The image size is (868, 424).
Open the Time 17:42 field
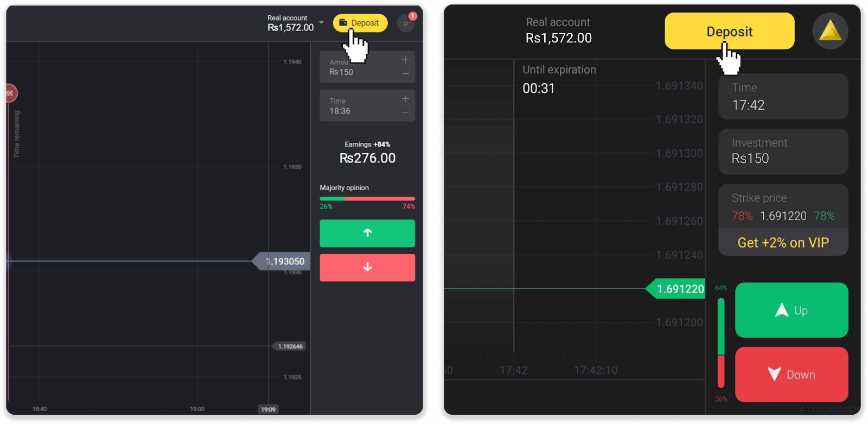[x=783, y=97]
